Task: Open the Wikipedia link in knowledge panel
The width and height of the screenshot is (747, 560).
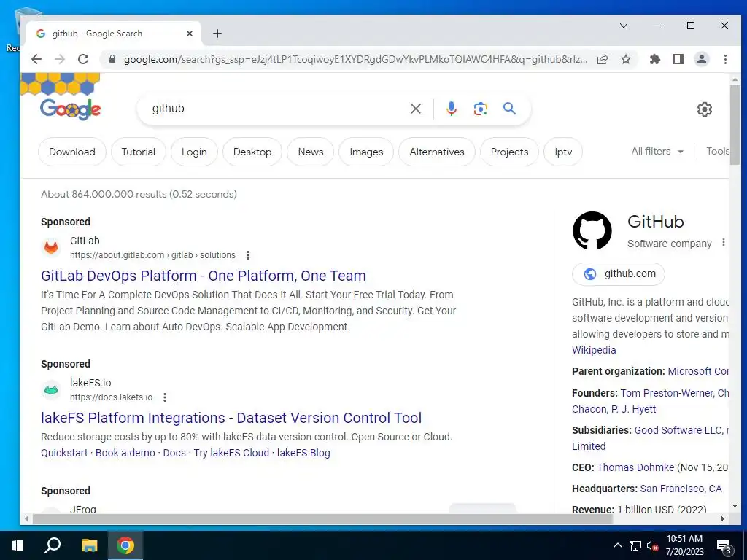Action: coord(594,350)
